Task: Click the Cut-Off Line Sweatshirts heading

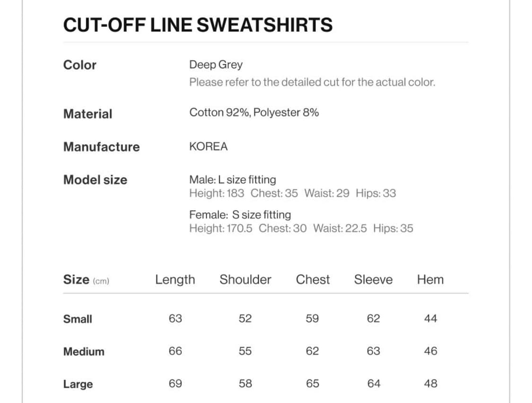Action: pyautogui.click(x=198, y=25)
